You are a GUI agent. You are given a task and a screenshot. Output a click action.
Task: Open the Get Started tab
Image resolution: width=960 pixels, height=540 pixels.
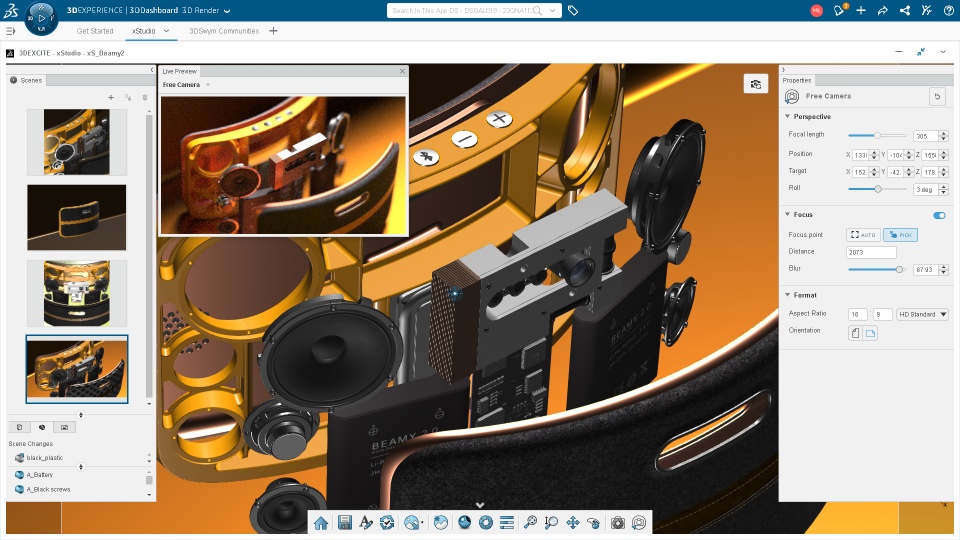[x=95, y=31]
